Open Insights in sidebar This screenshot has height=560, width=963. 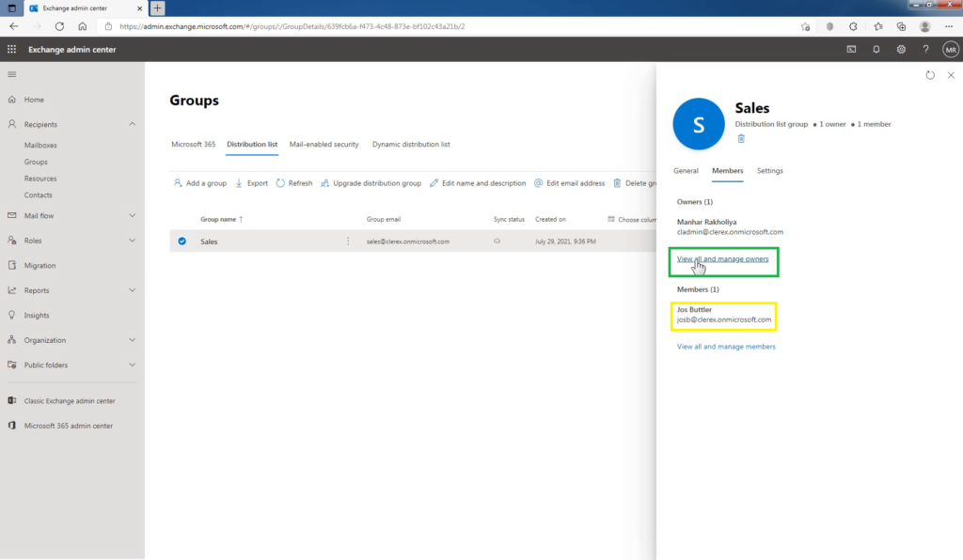click(x=37, y=316)
